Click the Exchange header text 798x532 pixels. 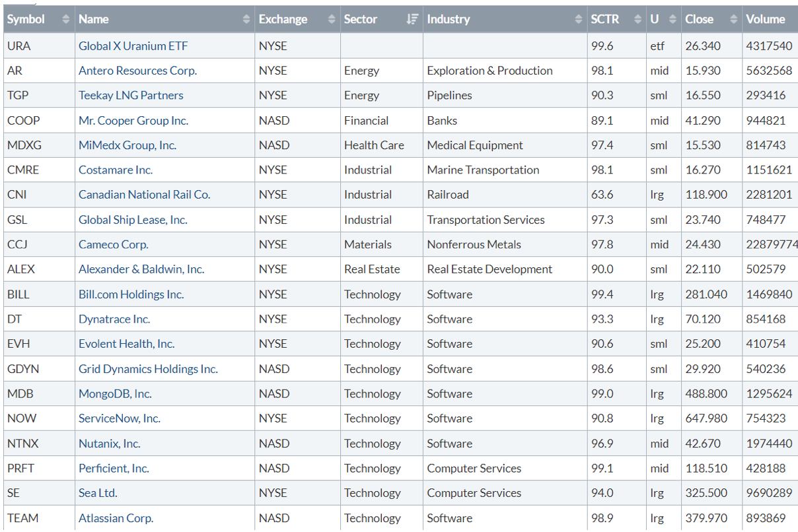click(x=283, y=20)
